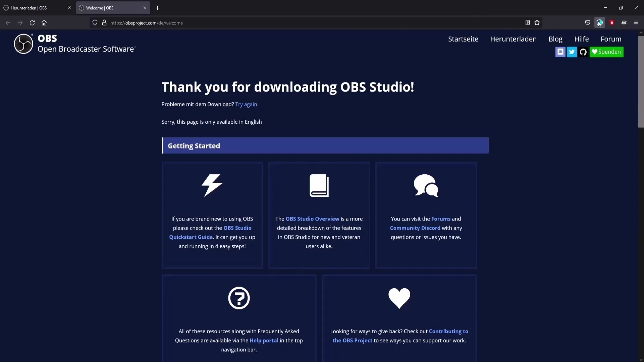Image resolution: width=644 pixels, height=362 pixels.
Task: Click the Spenden donate button
Action: tap(606, 52)
